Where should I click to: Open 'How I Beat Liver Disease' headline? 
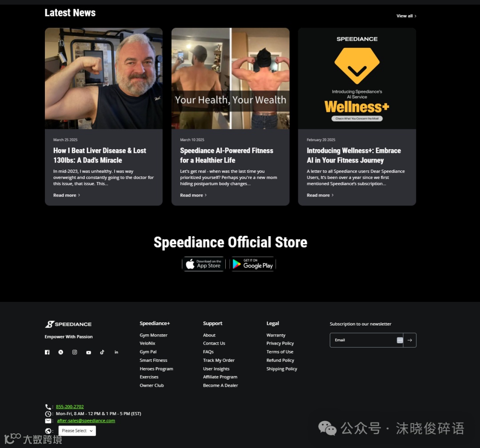point(100,155)
